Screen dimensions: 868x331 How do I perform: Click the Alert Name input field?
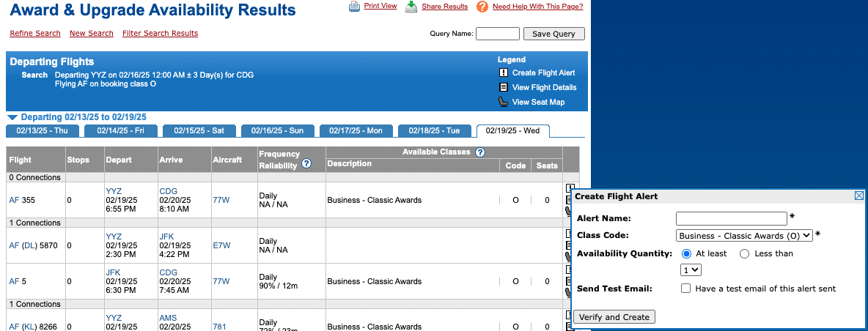(x=731, y=218)
